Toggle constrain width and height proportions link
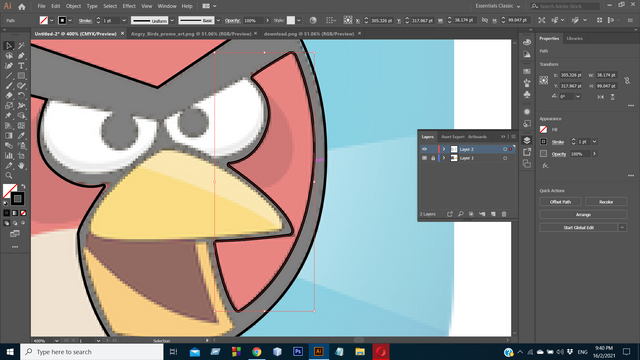The height and width of the screenshot is (360, 640). coord(627,80)
